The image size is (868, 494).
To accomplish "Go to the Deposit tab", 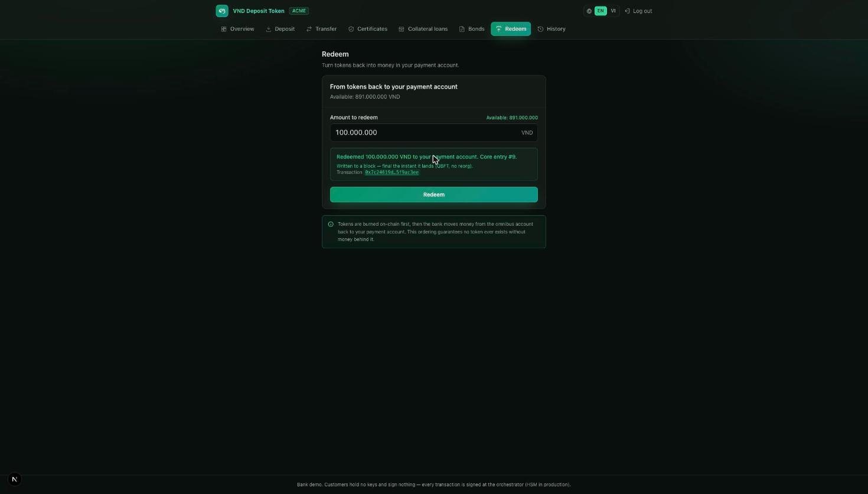I will [x=280, y=29].
